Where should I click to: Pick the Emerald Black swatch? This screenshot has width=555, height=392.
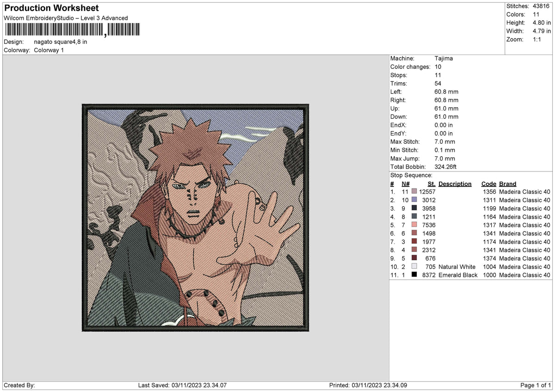(414, 275)
